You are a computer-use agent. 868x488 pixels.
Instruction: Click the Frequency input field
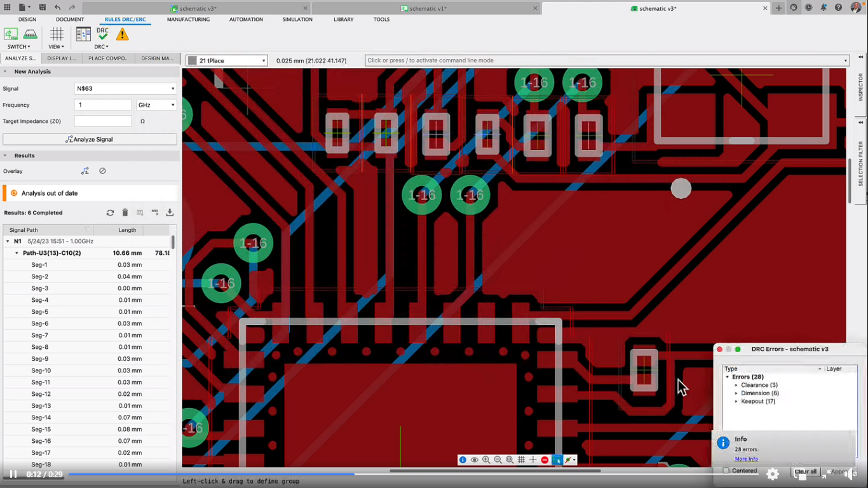pyautogui.click(x=103, y=105)
